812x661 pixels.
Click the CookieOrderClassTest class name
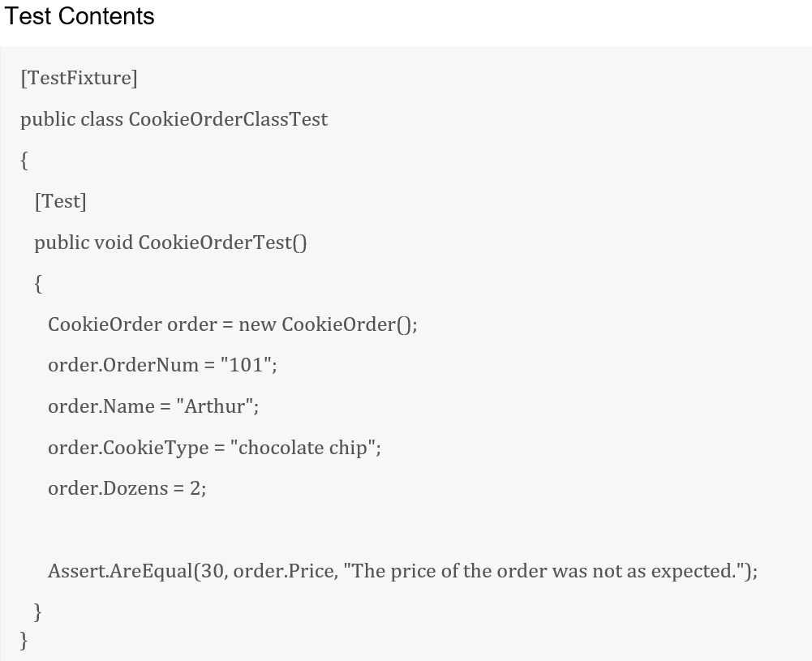[x=228, y=119]
